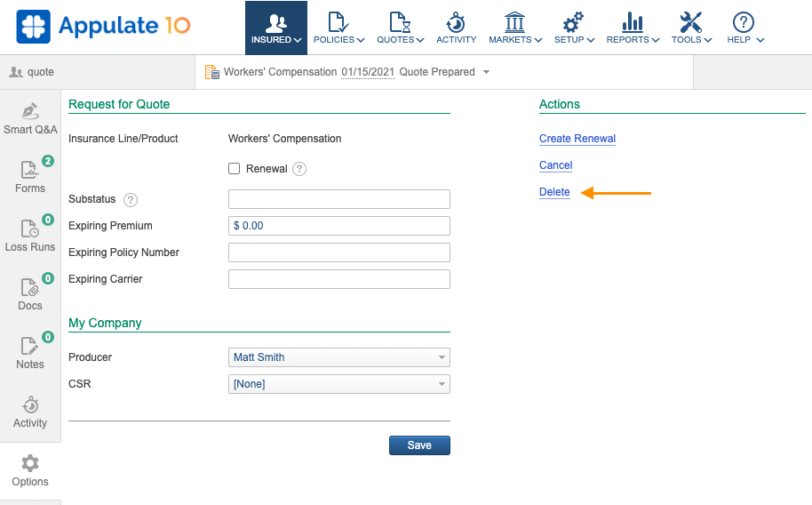This screenshot has height=505, width=812.
Task: Open the CSR dropdown set to None
Action: click(x=338, y=384)
